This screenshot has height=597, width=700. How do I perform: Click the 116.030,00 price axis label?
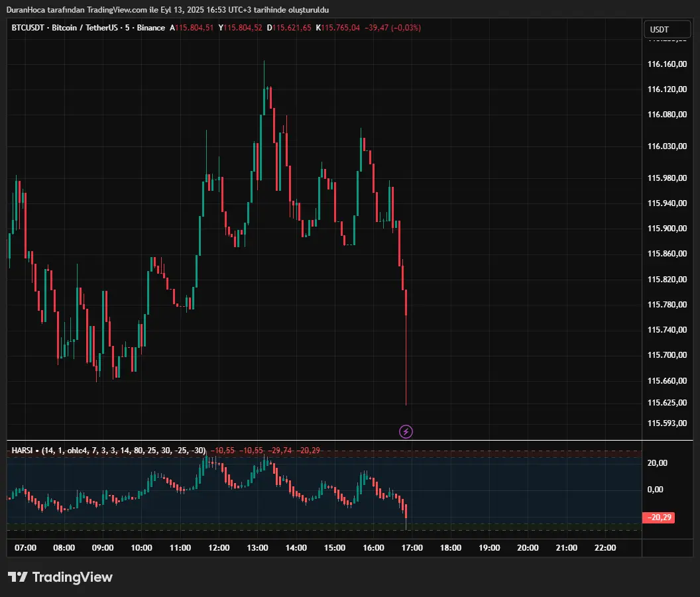pyautogui.click(x=667, y=146)
